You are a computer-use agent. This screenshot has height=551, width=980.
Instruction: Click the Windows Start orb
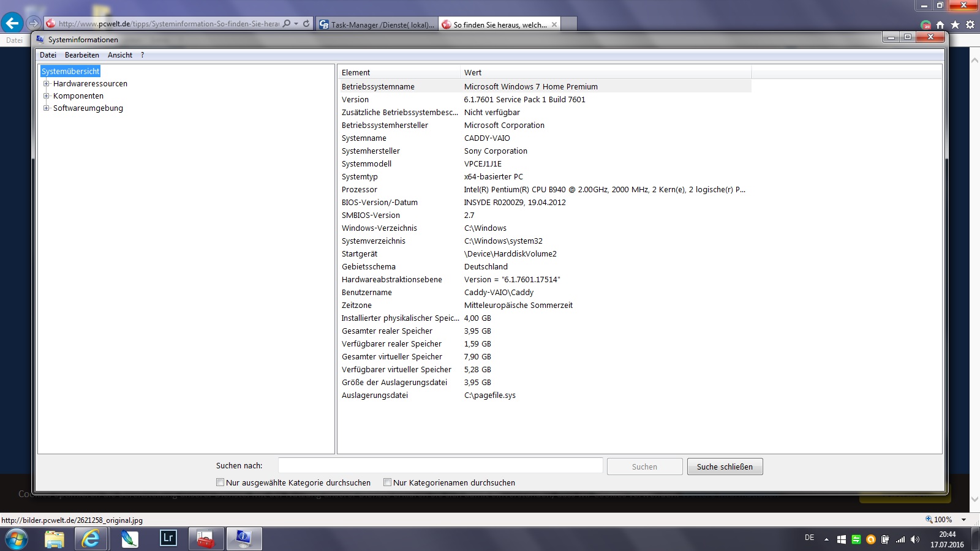pos(16,539)
